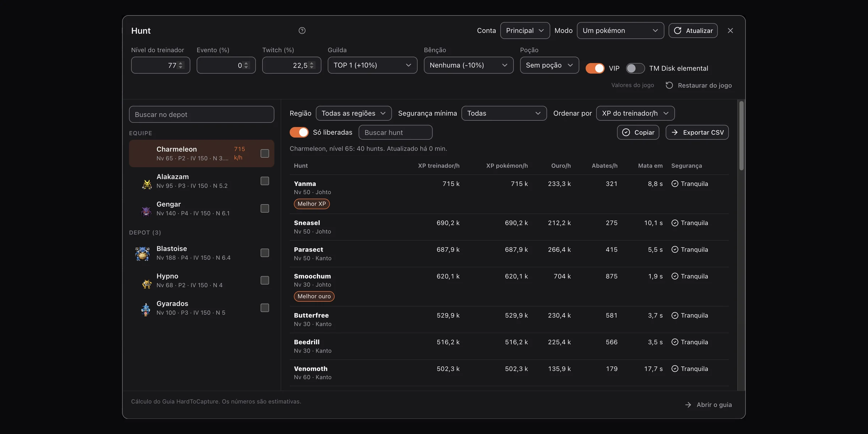The height and width of the screenshot is (434, 868).
Task: Check the Alakazam checkbox
Action: click(265, 181)
